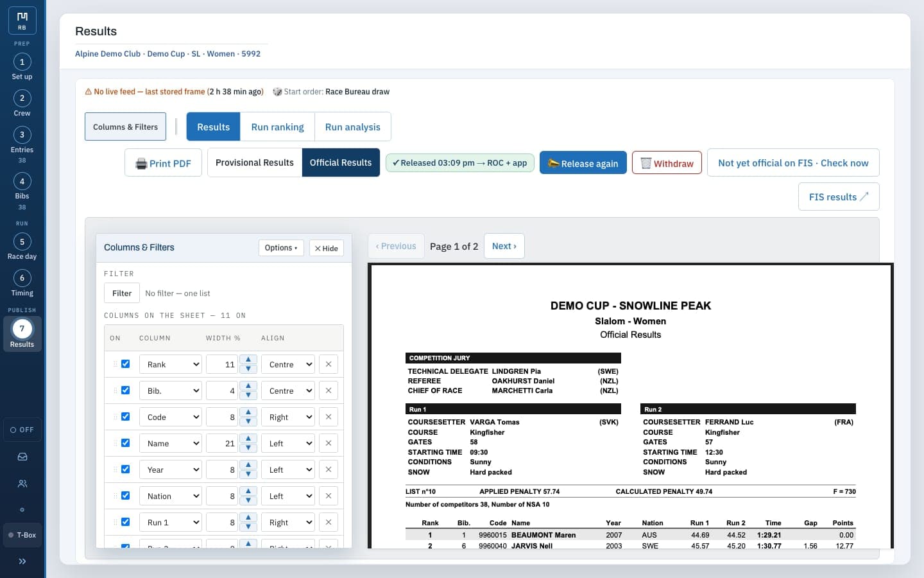Viewport: 924px width, 578px height.
Task: Toggle the Code column checkbox
Action: click(x=126, y=416)
